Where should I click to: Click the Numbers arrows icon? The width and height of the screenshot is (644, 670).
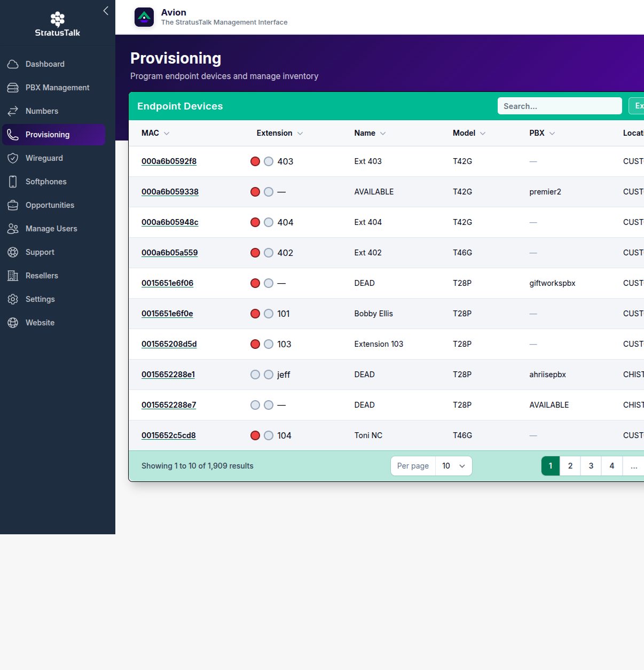[x=13, y=111]
